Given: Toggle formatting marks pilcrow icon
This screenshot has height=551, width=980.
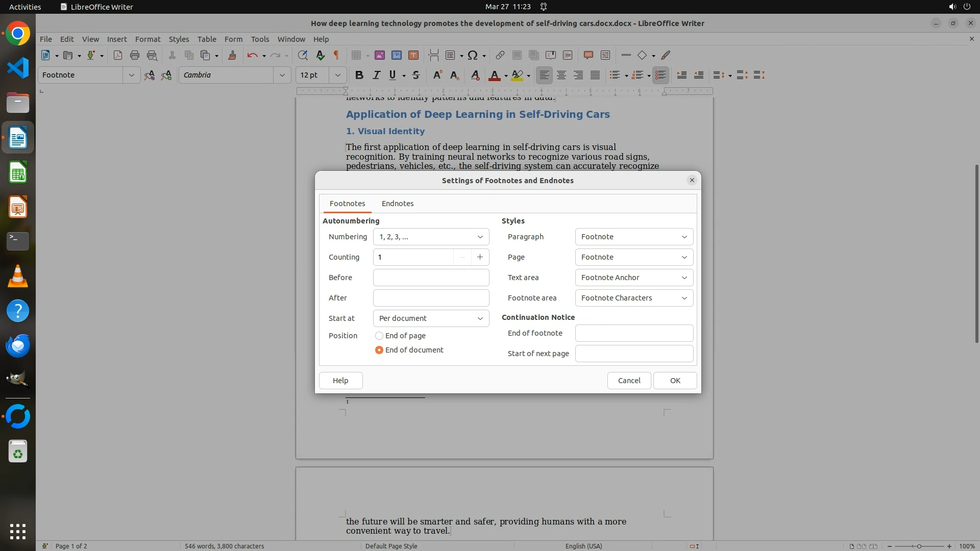Looking at the screenshot, I should [336, 55].
